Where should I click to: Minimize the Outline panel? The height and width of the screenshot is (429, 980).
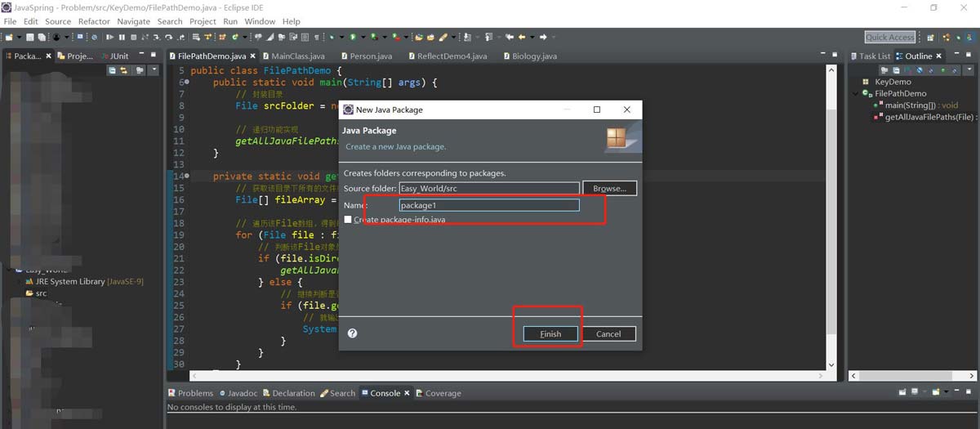coord(957,54)
